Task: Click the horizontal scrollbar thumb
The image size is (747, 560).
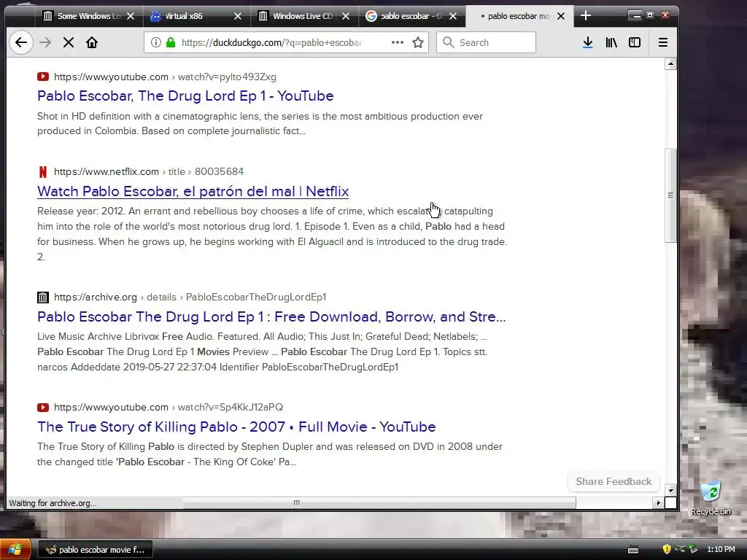Action: click(379, 503)
